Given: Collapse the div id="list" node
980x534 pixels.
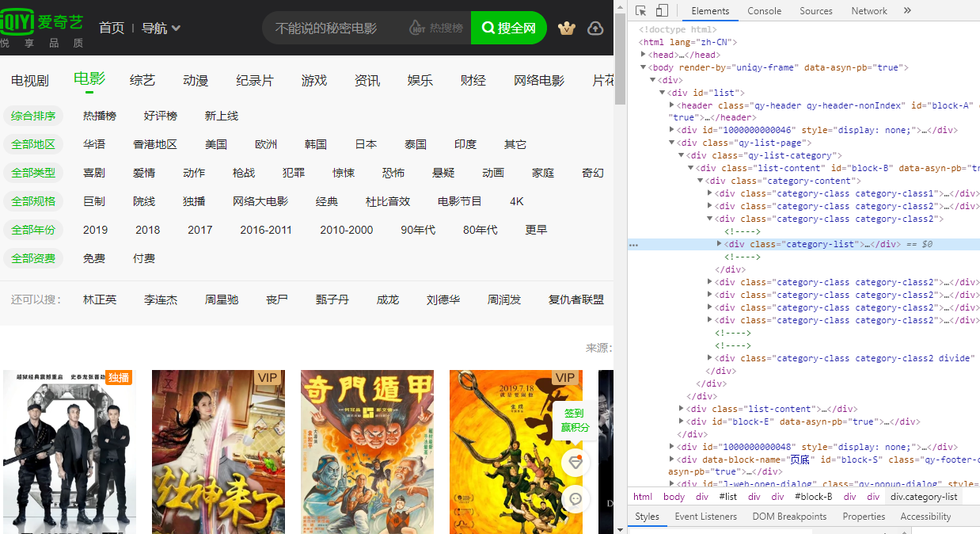Looking at the screenshot, I should (663, 93).
